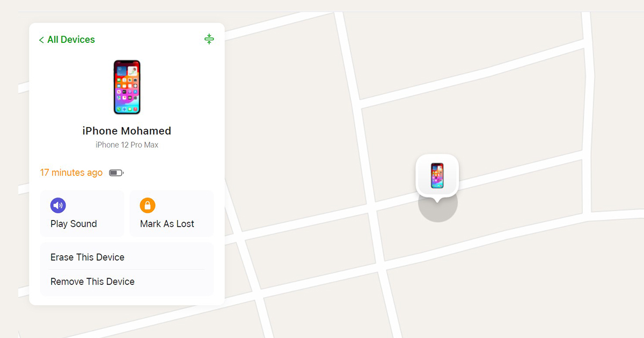Click the iPhone image in device panel
This screenshot has height=338, width=644.
coord(127,87)
